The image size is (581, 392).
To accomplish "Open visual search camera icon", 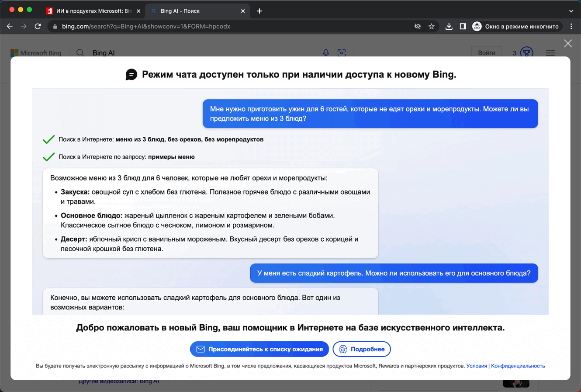I will 342,53.
